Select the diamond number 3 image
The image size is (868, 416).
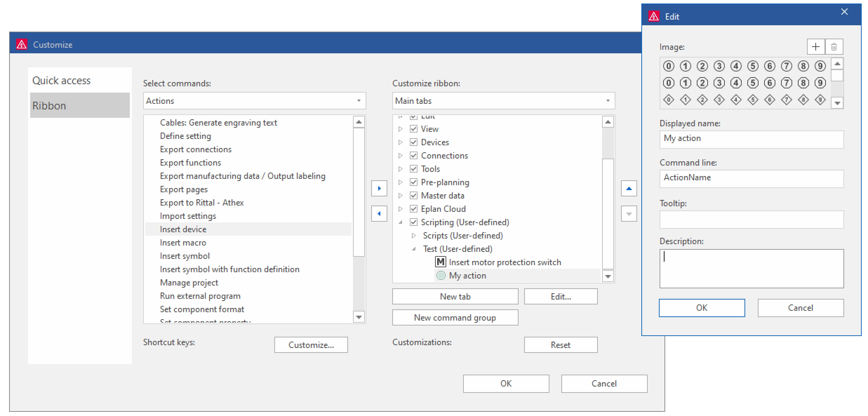[719, 100]
